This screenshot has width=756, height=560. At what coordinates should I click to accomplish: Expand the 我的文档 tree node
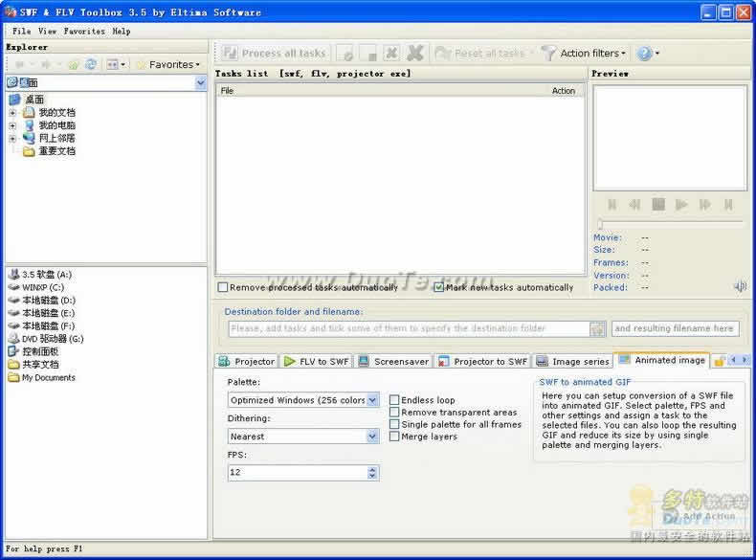12,113
